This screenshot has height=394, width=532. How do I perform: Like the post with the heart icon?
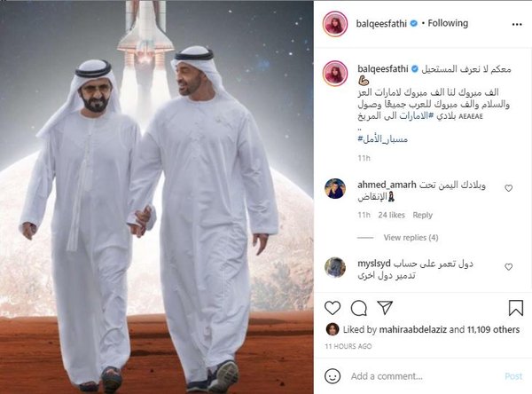click(x=332, y=308)
